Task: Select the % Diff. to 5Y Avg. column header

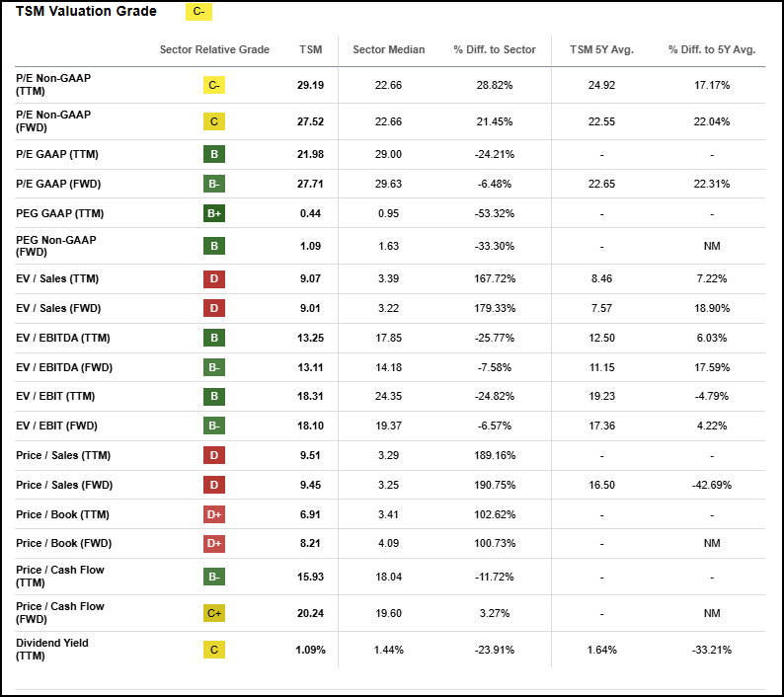Action: click(712, 49)
